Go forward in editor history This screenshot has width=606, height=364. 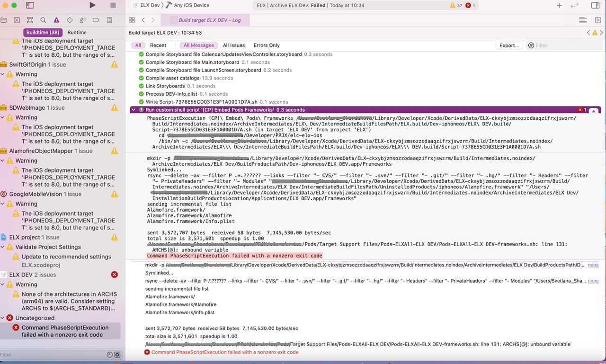(154, 20)
